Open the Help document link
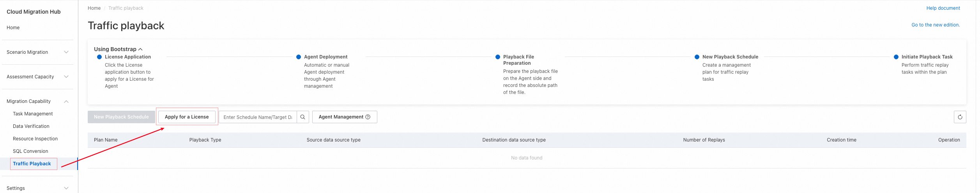The width and height of the screenshot is (980, 193). [943, 8]
